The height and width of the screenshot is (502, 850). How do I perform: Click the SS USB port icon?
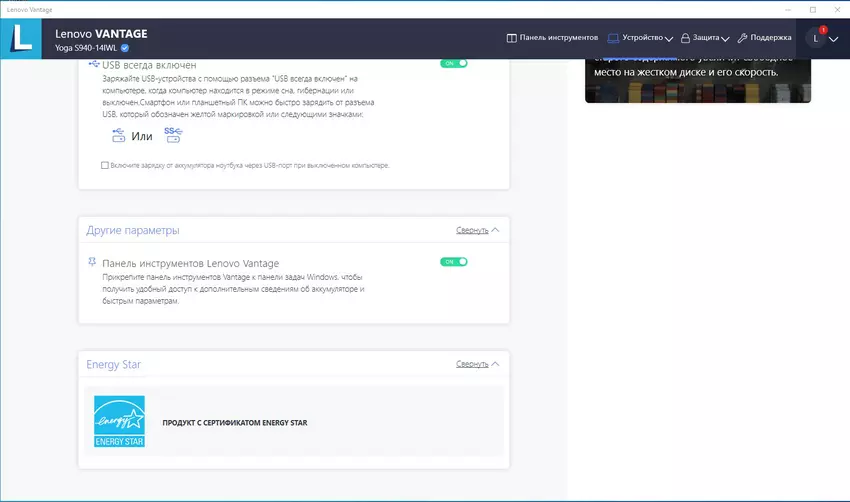(172, 135)
